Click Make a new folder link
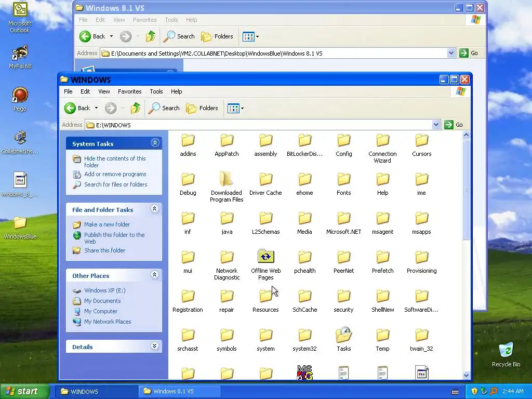The image size is (532, 399). pos(107,224)
